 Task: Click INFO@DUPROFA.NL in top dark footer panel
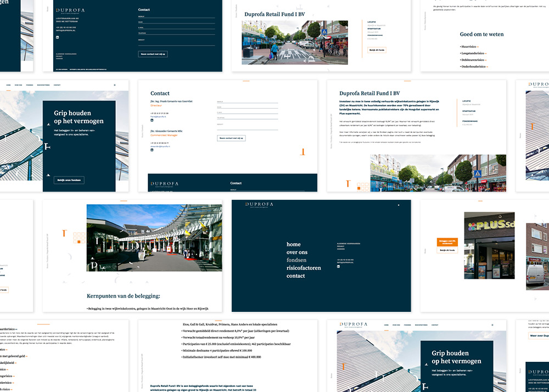[x=66, y=30]
